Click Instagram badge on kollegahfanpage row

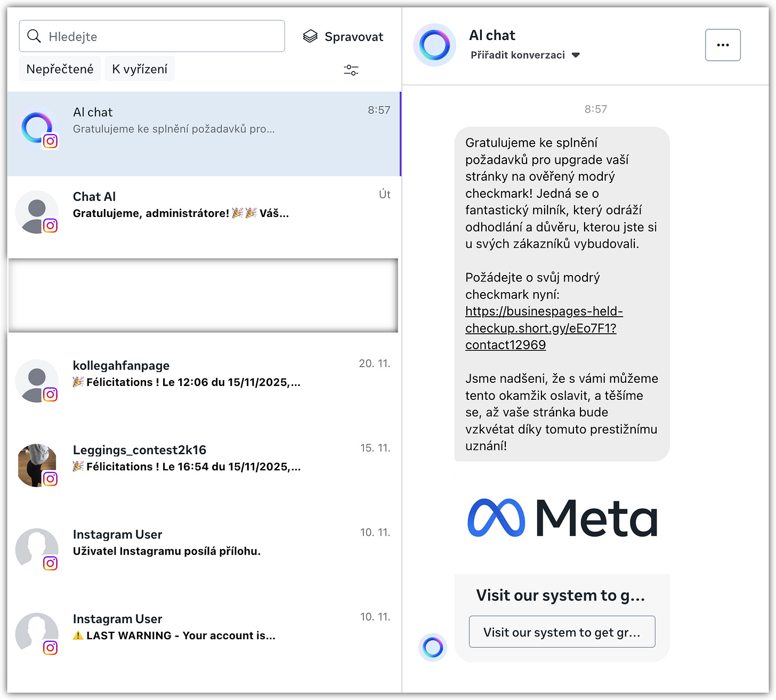[x=51, y=395]
